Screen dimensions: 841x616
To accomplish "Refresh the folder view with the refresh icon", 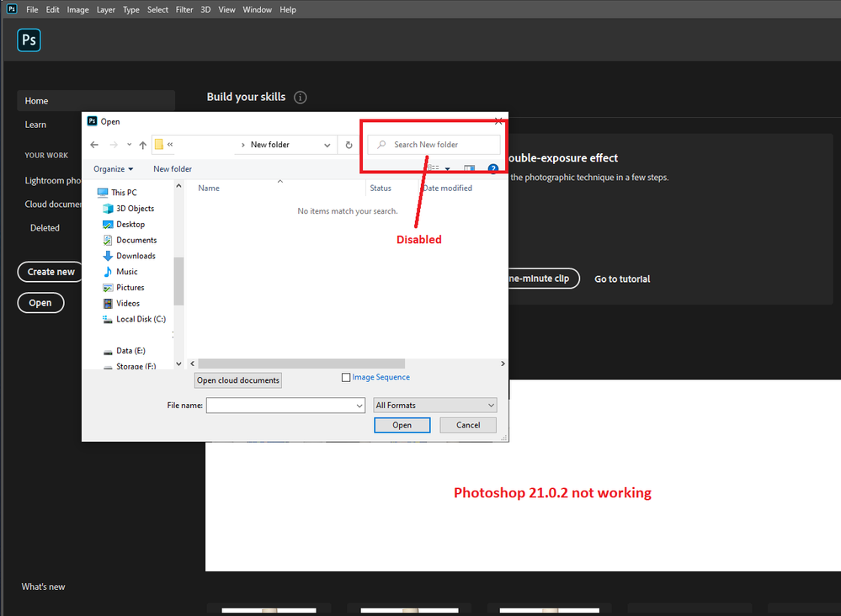I will click(x=349, y=145).
